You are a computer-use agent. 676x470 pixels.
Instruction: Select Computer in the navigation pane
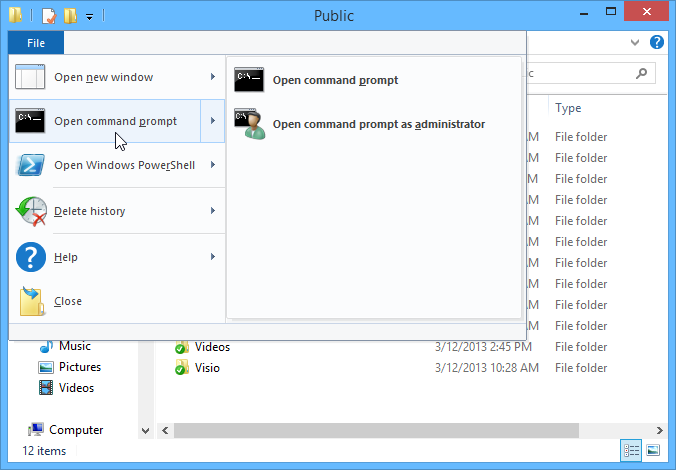(76, 430)
